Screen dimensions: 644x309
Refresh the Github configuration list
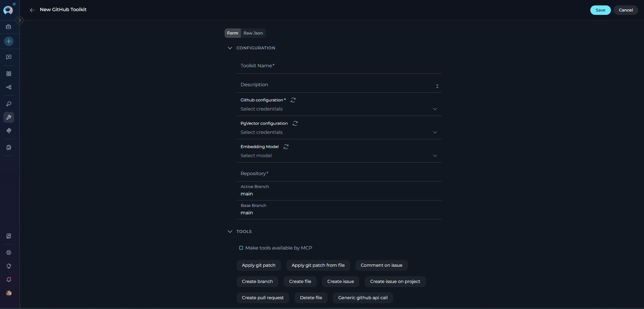coord(293,100)
